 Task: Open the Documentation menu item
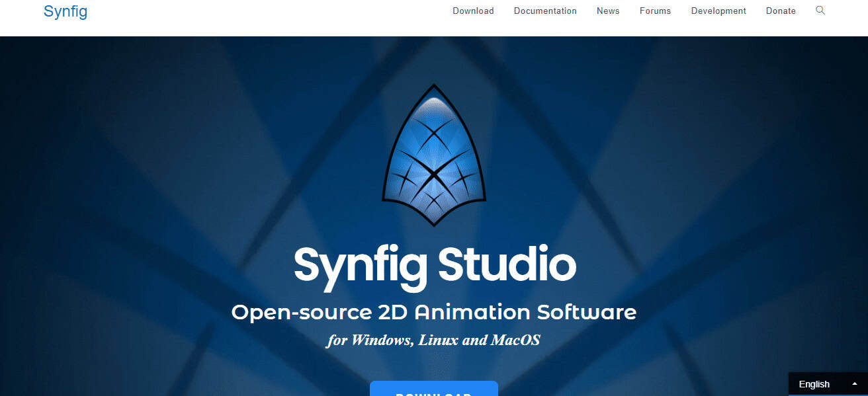click(545, 11)
